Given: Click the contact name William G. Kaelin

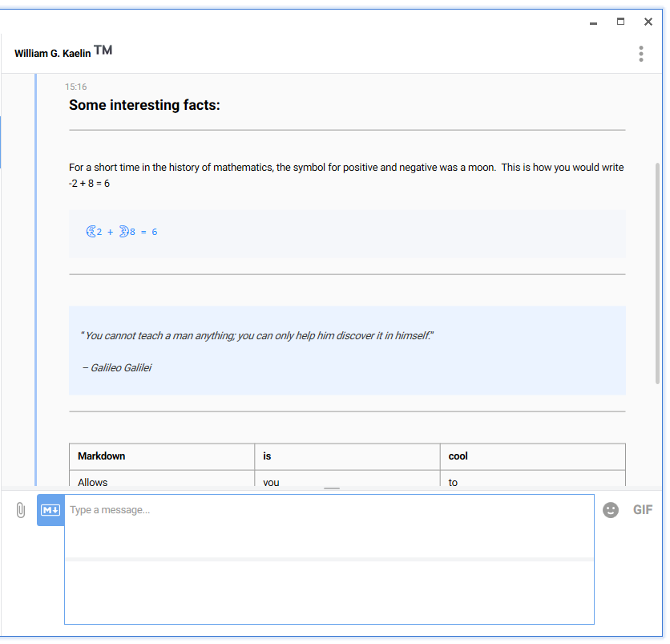Looking at the screenshot, I should tap(52, 54).
